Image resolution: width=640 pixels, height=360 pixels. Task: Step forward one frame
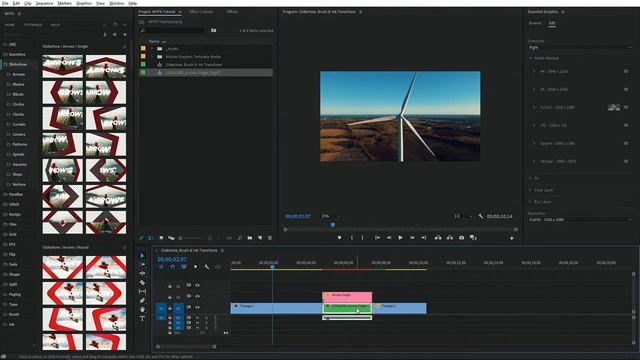click(x=412, y=238)
